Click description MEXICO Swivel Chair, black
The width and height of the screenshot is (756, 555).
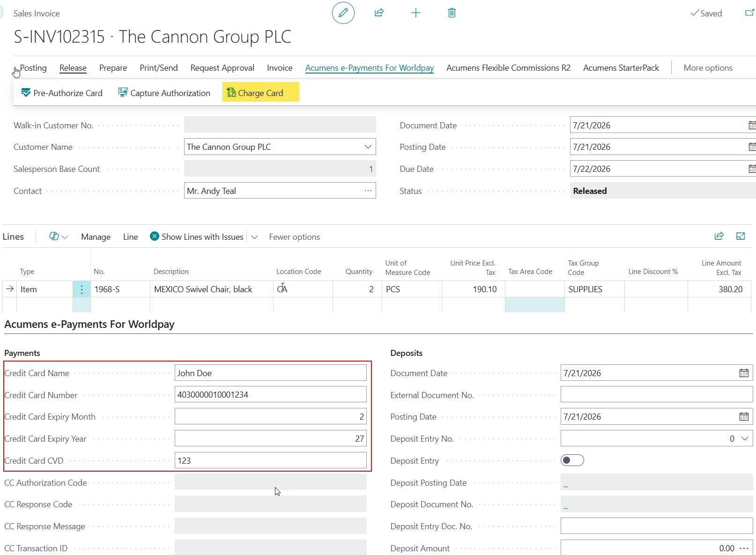[x=212, y=289]
